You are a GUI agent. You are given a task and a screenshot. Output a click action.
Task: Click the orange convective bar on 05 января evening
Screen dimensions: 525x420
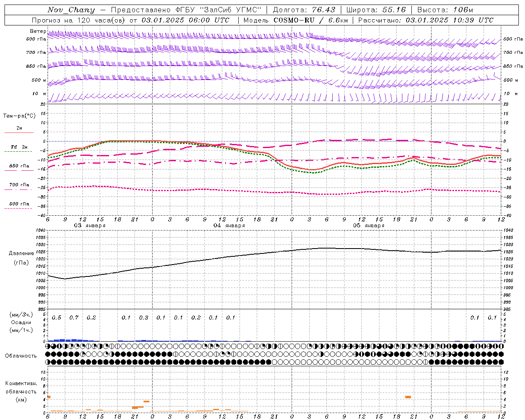click(x=408, y=397)
